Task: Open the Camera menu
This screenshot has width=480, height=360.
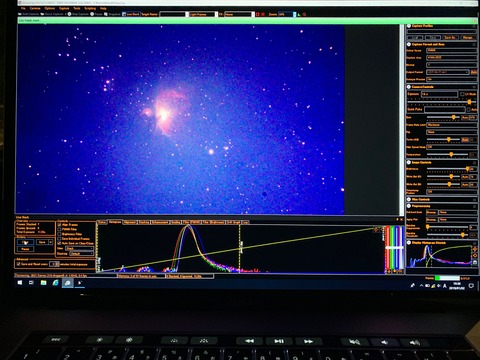Action: click(x=35, y=8)
